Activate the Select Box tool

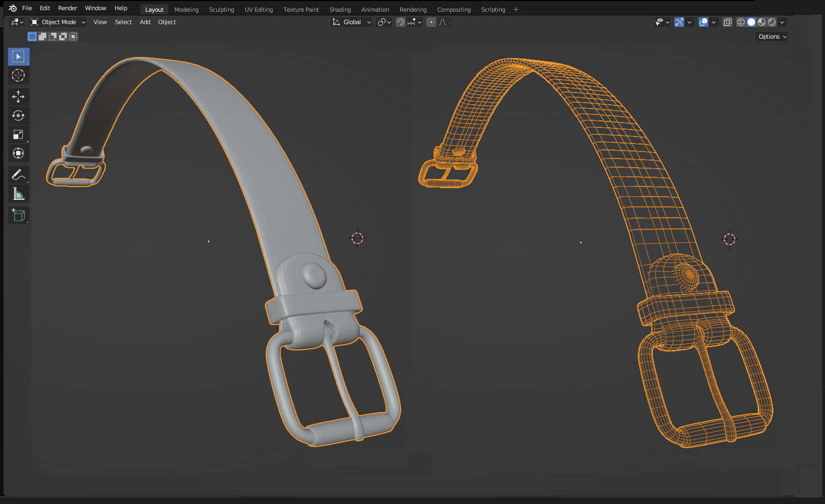pos(18,56)
